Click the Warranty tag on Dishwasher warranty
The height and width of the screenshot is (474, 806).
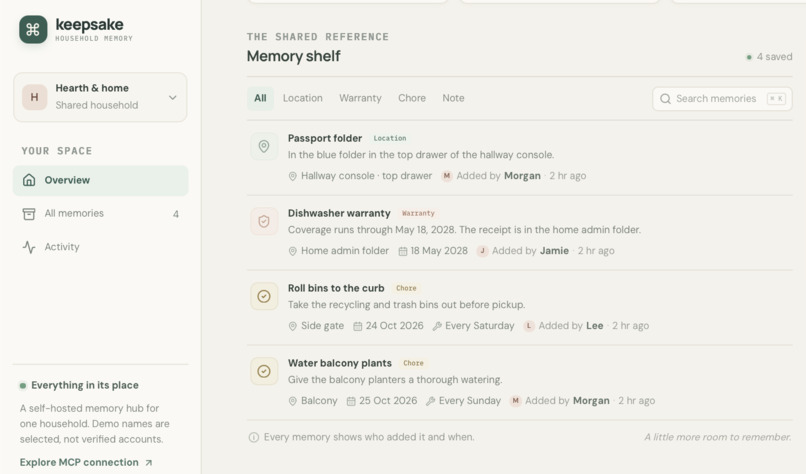tap(418, 213)
